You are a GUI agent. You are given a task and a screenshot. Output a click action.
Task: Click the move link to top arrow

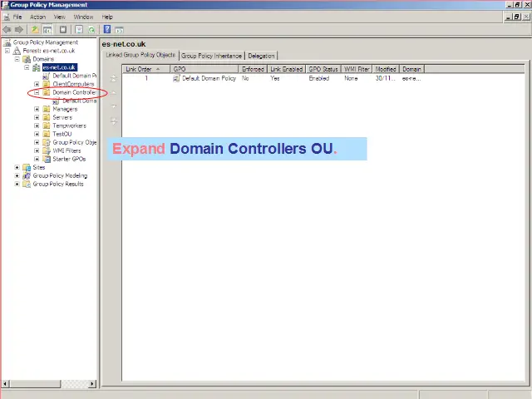coord(114,79)
